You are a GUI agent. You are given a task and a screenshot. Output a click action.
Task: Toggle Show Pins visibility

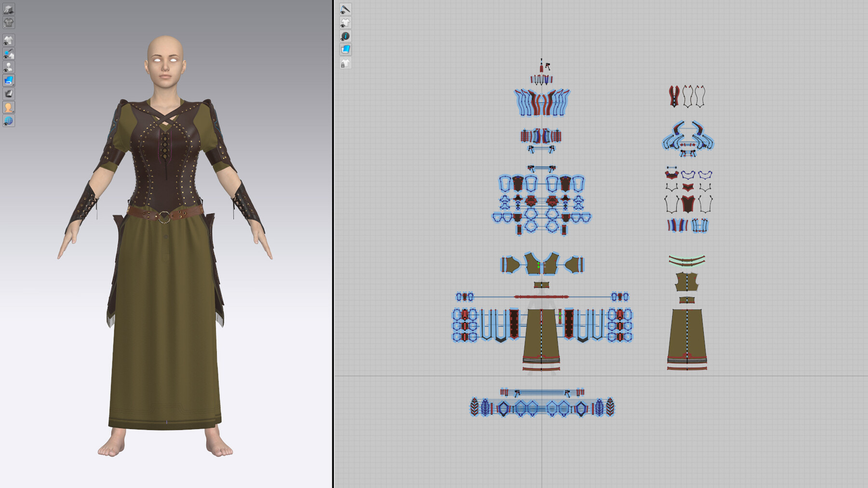pyautogui.click(x=8, y=53)
